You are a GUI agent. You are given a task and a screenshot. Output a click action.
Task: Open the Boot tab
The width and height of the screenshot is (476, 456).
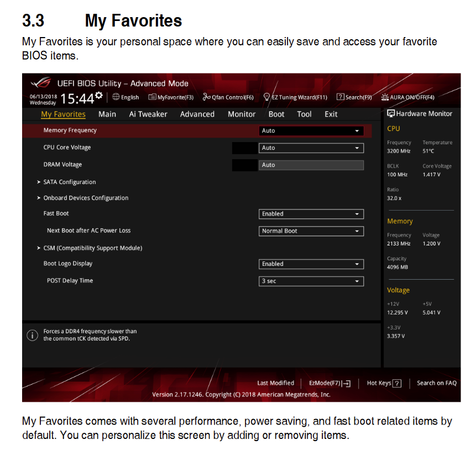pyautogui.click(x=276, y=114)
